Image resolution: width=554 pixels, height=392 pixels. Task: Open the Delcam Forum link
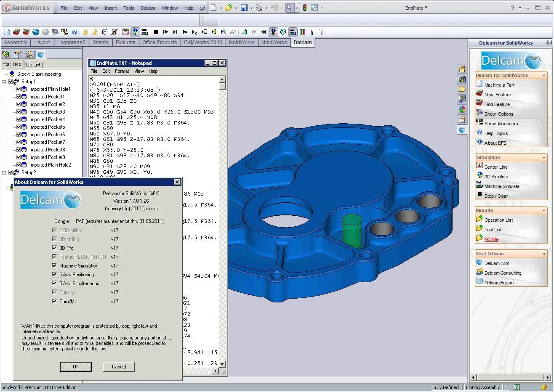click(x=499, y=283)
